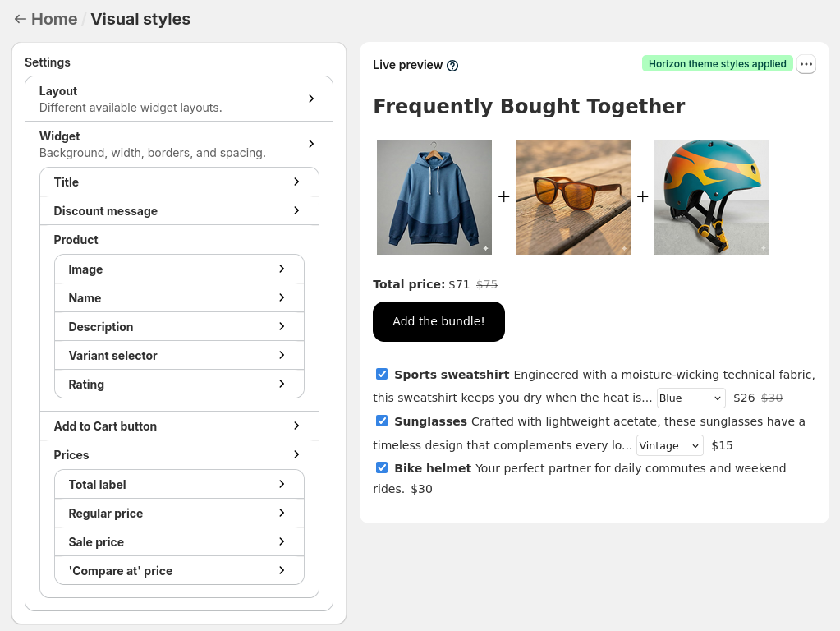
Task: Click the back arrow next to Home
Action: [20, 19]
